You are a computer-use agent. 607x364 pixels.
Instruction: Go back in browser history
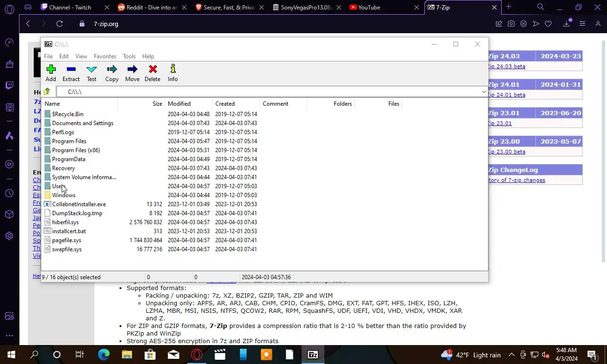(x=28, y=24)
